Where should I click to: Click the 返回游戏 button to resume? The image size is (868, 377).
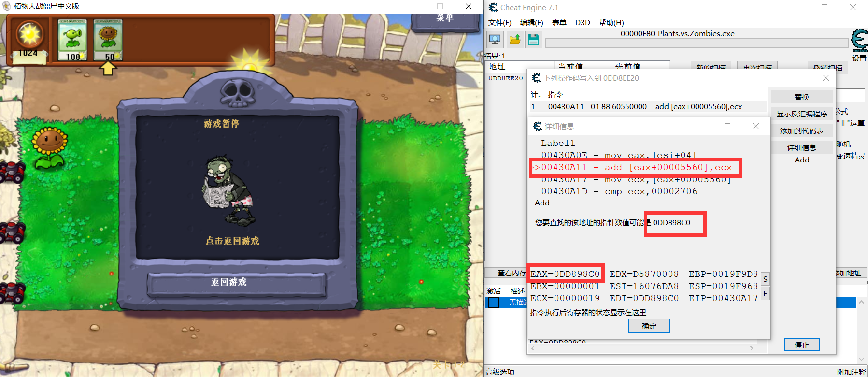click(236, 284)
